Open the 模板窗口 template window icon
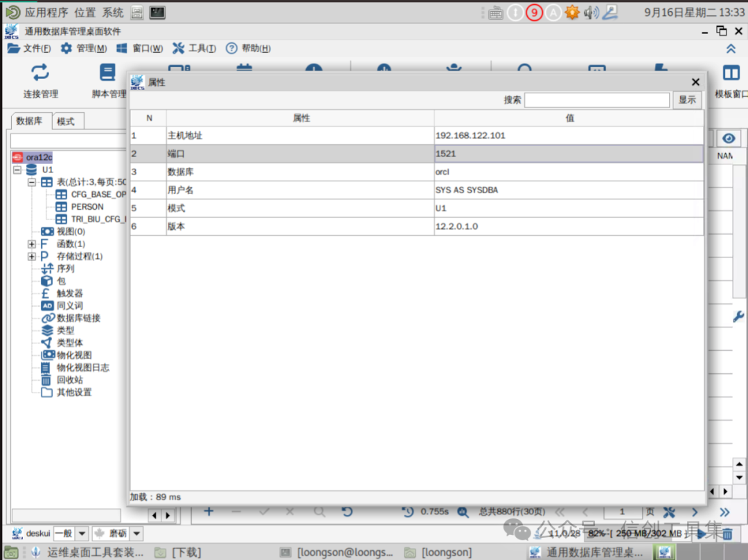Screen dimensions: 748x560 [x=731, y=80]
